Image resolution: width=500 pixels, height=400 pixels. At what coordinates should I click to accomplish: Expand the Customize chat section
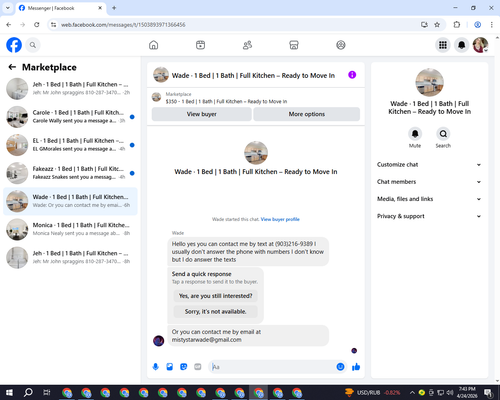click(429, 165)
